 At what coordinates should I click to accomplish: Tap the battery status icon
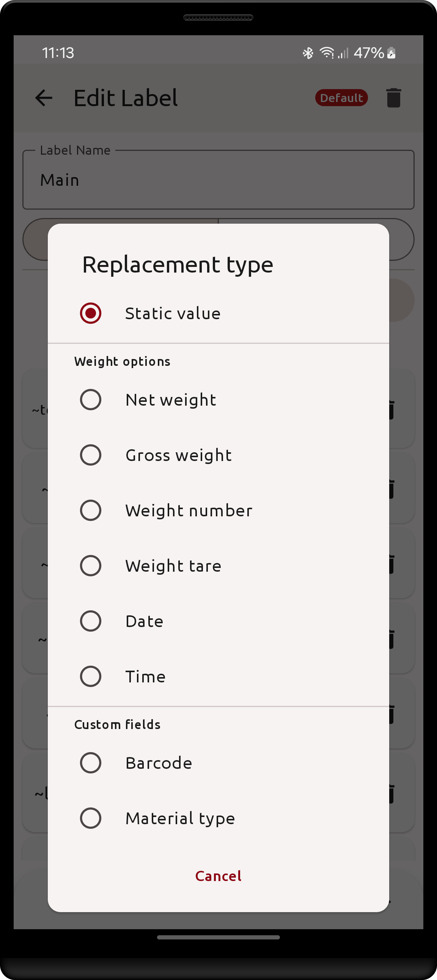coord(391,53)
